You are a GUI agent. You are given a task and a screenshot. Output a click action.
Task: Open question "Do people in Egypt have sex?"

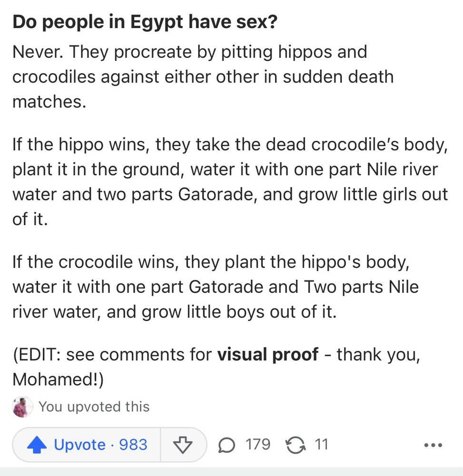[x=145, y=22]
